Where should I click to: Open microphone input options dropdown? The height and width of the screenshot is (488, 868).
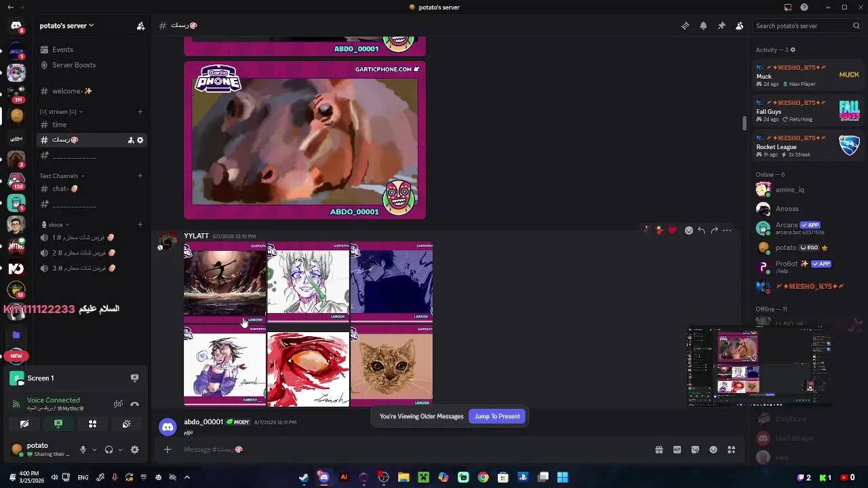click(94, 449)
